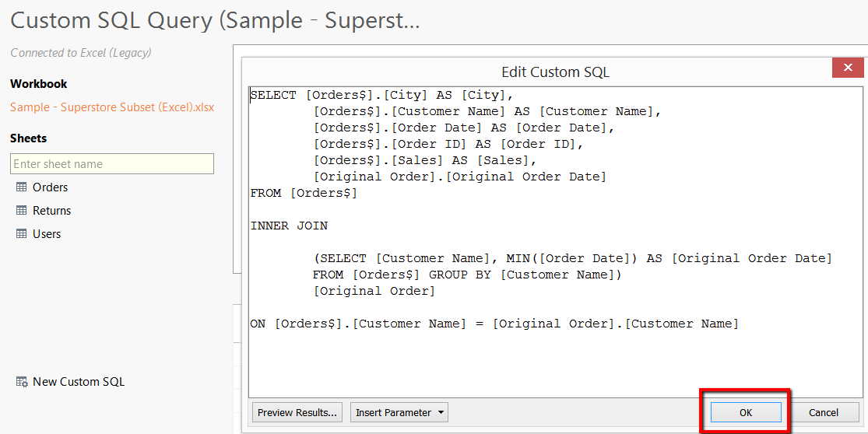Click the ON [Orders$].[Customer Name] line
The height and width of the screenshot is (434, 868).
[494, 324]
